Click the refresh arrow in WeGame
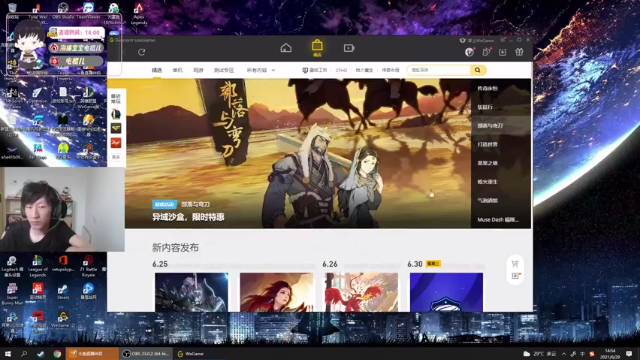The height and width of the screenshot is (360, 640). click(142, 52)
